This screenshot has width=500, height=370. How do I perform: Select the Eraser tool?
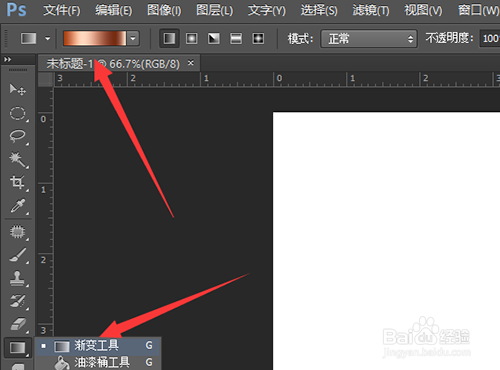(x=17, y=324)
